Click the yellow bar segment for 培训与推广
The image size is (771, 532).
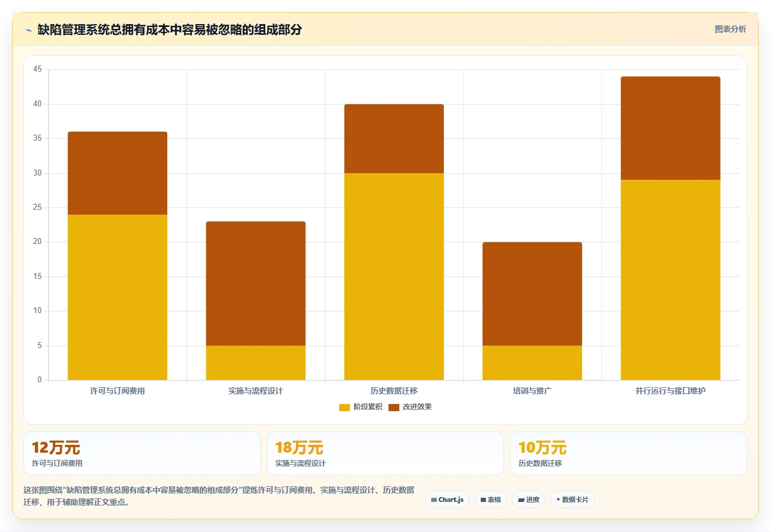(x=532, y=362)
